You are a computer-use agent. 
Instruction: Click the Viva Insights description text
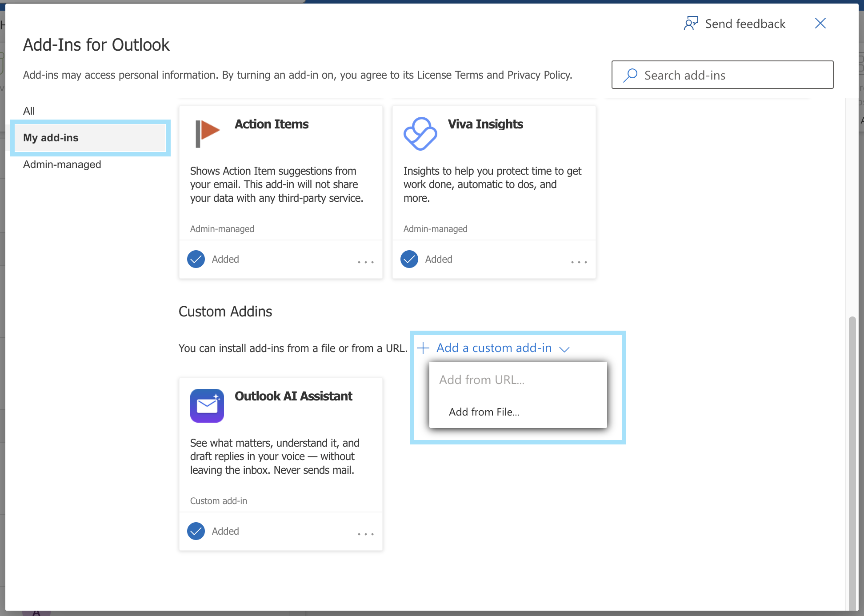point(492,184)
